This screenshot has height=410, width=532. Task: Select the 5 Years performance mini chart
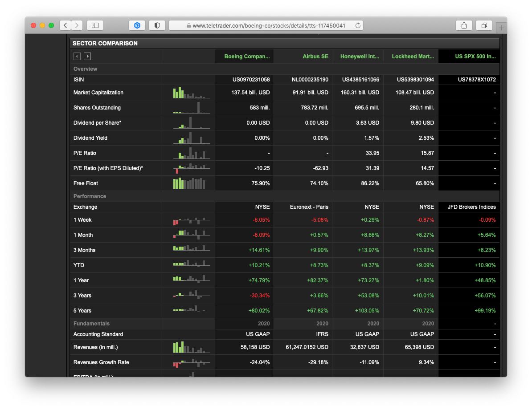192,309
